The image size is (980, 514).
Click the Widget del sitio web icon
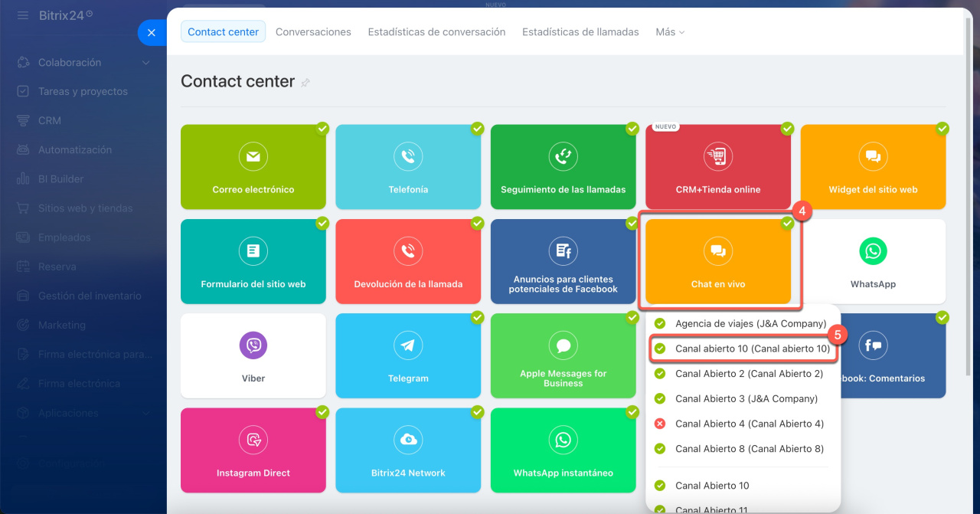[873, 156]
